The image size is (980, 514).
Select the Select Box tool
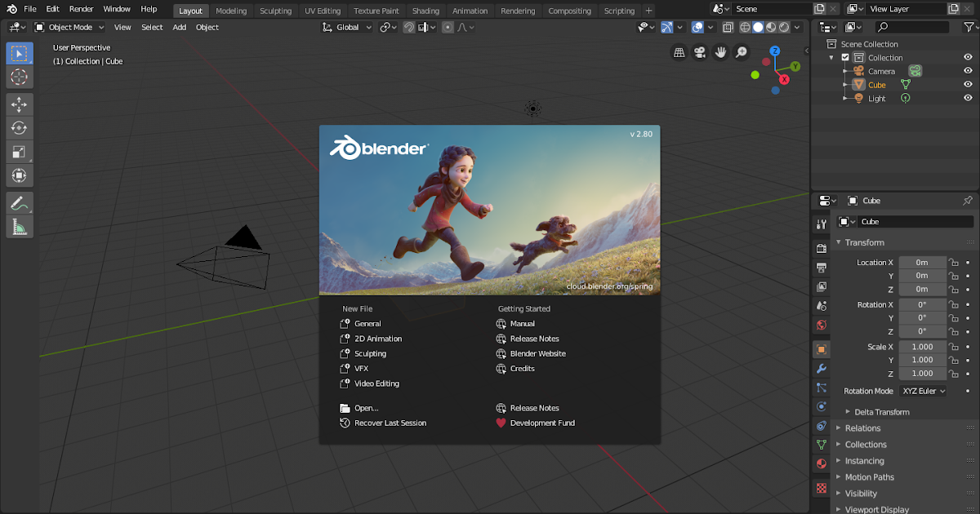pos(20,54)
